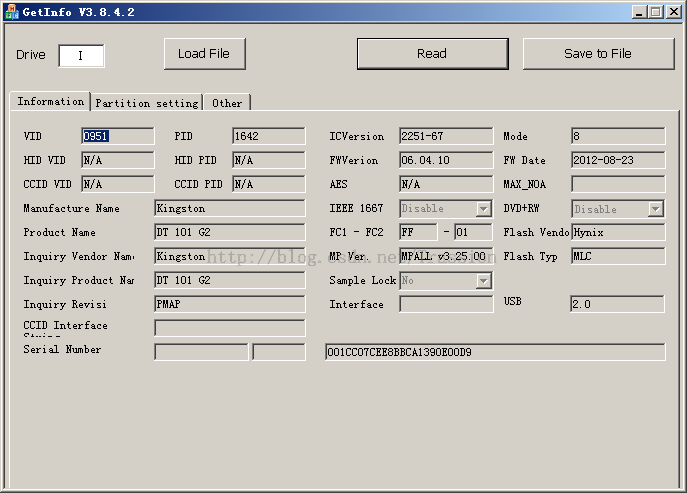Click the serial number value 001CC07CEE8BBCA1390E00D9
Image resolution: width=687 pixels, height=493 pixels.
tap(495, 352)
